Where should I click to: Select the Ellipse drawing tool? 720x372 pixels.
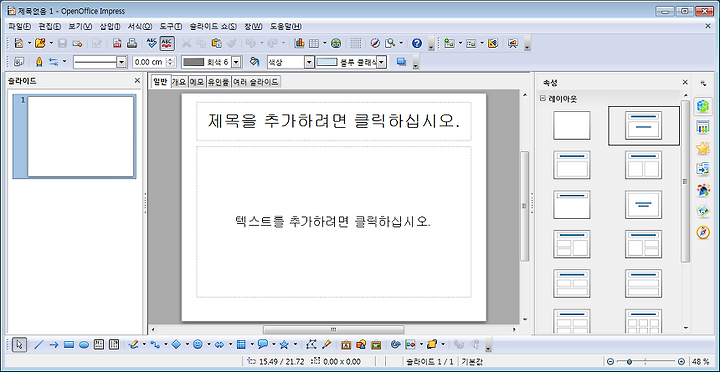84,344
